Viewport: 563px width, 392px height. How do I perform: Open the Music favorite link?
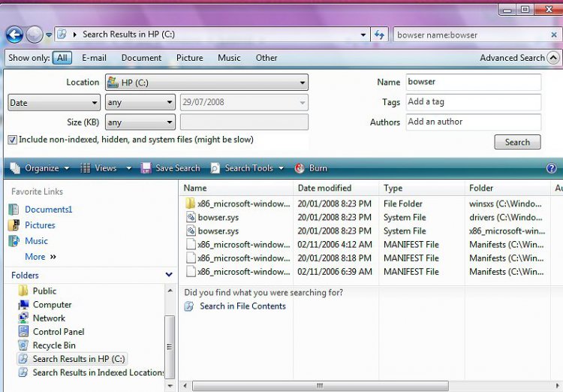(x=36, y=241)
